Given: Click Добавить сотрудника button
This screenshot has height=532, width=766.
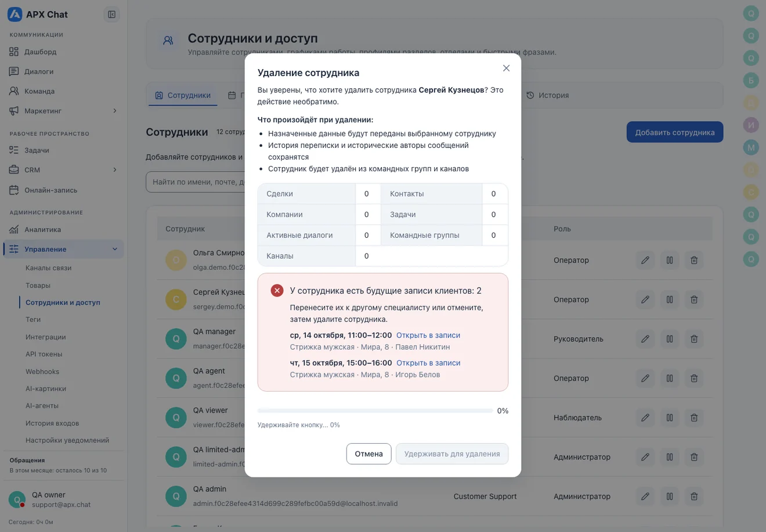Looking at the screenshot, I should (x=675, y=132).
